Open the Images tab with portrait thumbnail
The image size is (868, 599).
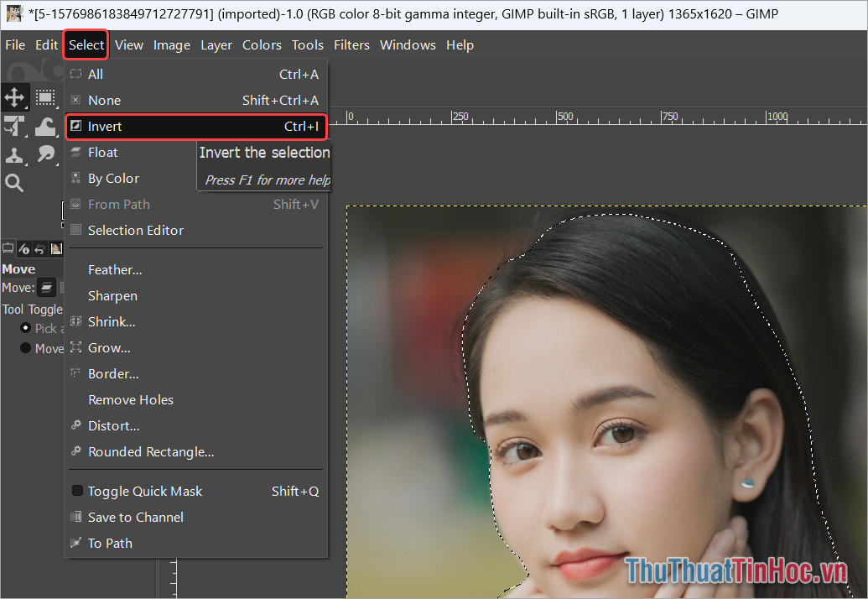(56, 248)
